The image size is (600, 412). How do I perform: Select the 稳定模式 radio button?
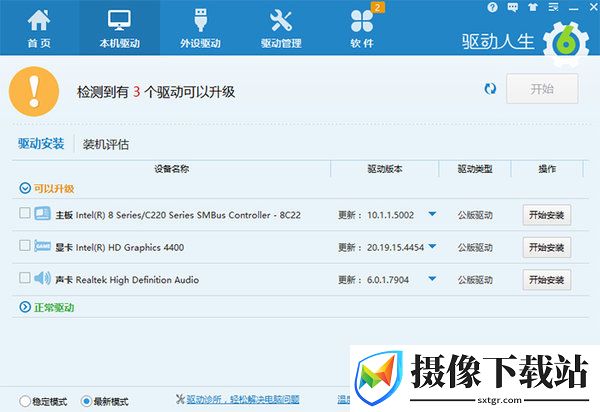click(25, 401)
